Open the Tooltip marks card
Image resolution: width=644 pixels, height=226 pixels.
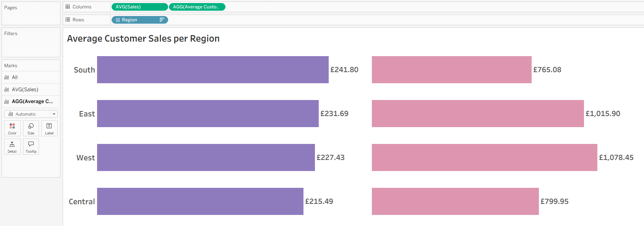coord(31,147)
